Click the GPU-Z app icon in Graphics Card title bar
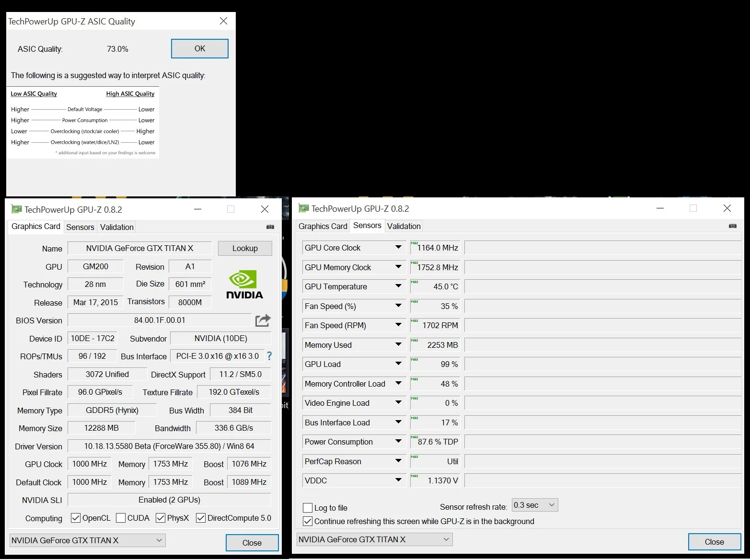The image size is (750, 560). coord(16,209)
